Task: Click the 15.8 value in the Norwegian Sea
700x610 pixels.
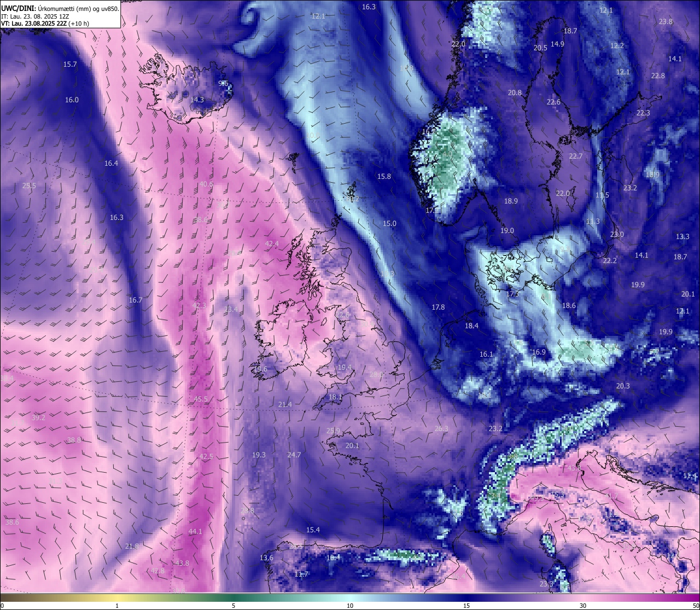Action: pos(384,176)
